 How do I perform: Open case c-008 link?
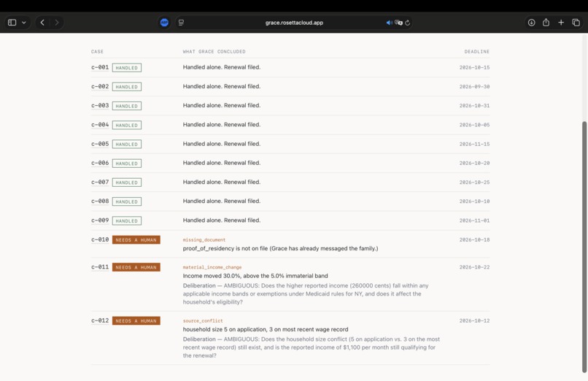[100, 201]
